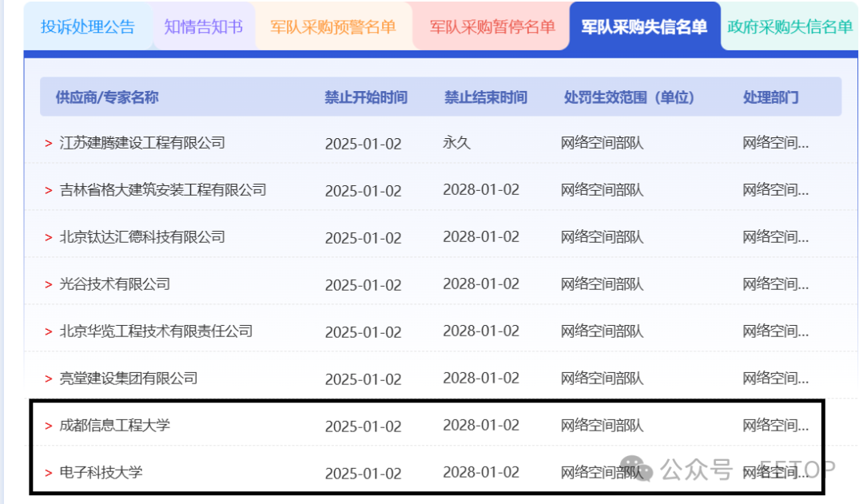Click the 禁止开始时间 column header

(366, 97)
